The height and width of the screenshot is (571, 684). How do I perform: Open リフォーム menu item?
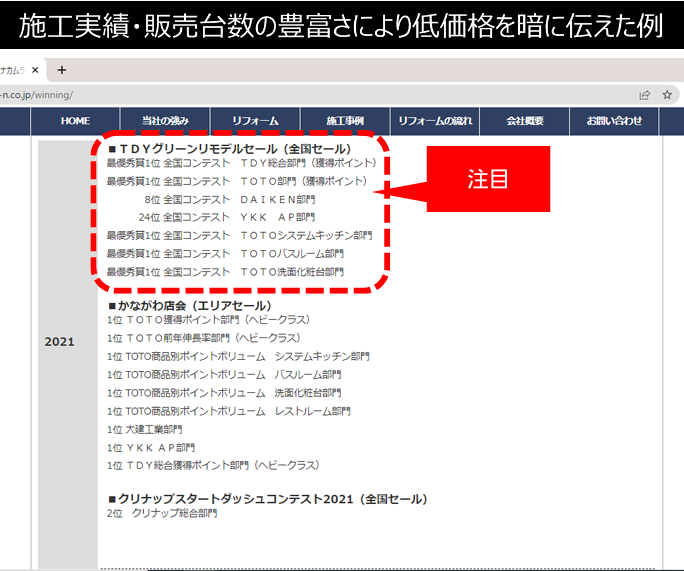coord(255,121)
